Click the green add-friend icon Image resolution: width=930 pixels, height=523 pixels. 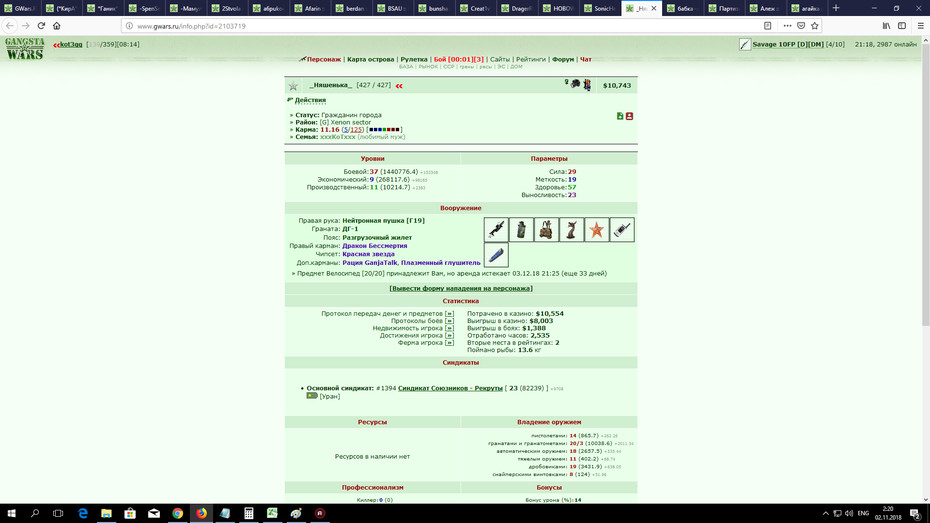(620, 116)
